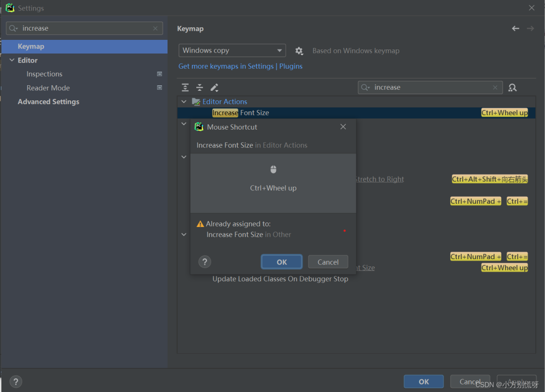
Task: Cancel the Mouse Shortcut dialog
Action: (328, 262)
